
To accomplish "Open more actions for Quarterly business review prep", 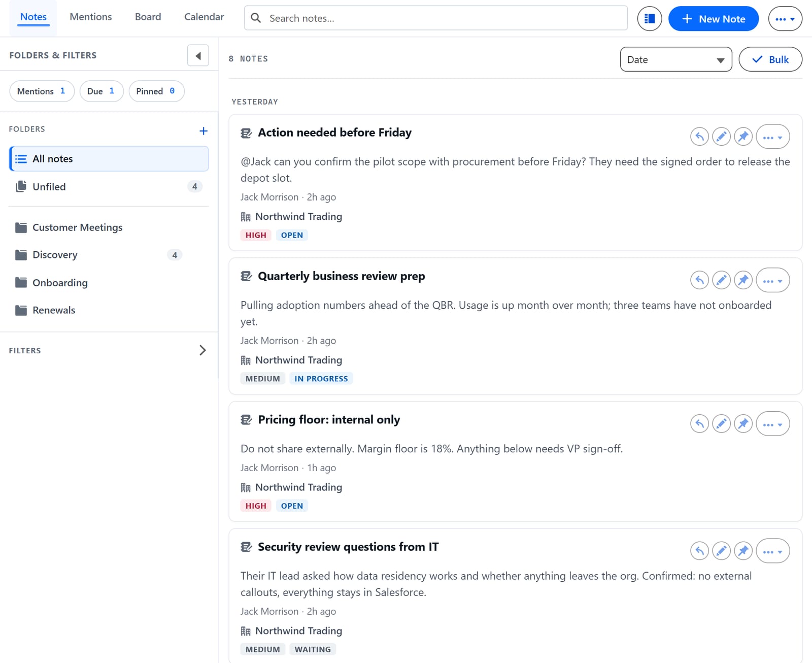I will [x=773, y=280].
